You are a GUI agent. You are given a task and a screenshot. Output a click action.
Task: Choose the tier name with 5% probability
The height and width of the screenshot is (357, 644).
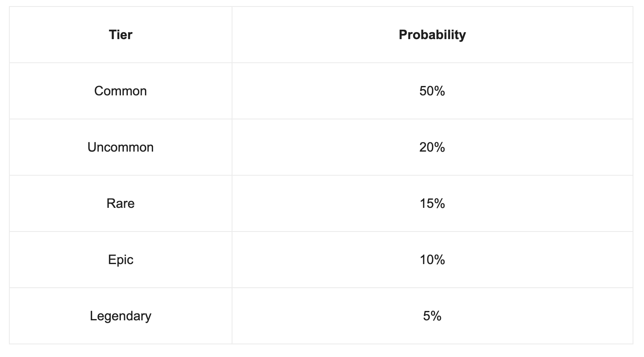[x=120, y=316]
